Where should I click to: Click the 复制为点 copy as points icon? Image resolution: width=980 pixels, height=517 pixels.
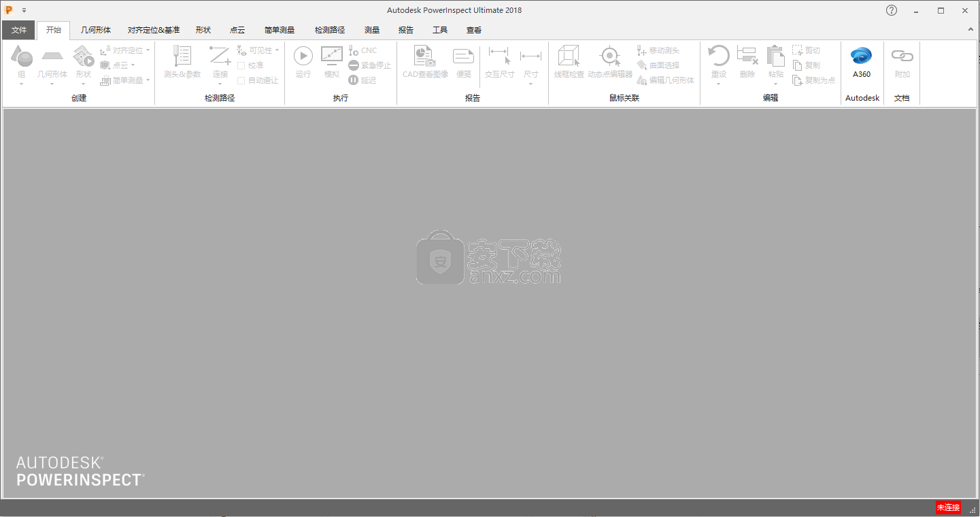tap(797, 80)
